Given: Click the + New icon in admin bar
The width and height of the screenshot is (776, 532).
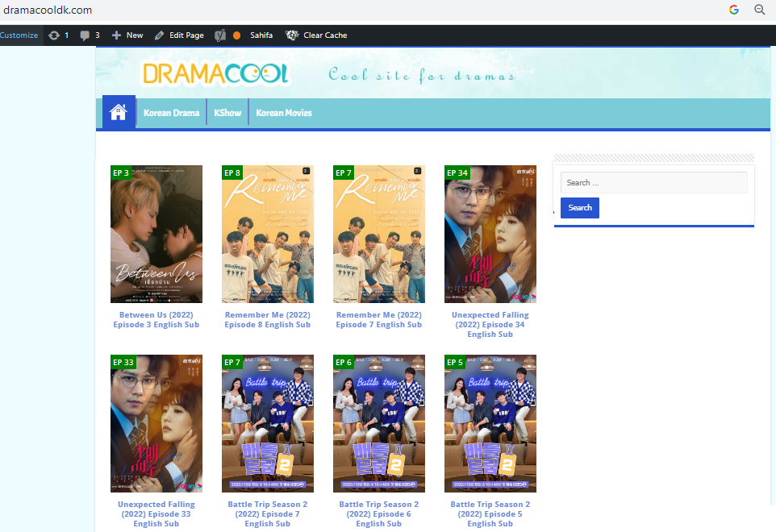Looking at the screenshot, I should tap(115, 35).
